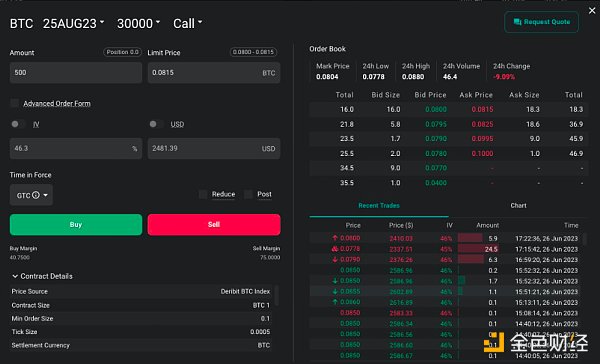Open the 25AUG23 expiry dropdown
The image size is (600, 364).
[73, 23]
